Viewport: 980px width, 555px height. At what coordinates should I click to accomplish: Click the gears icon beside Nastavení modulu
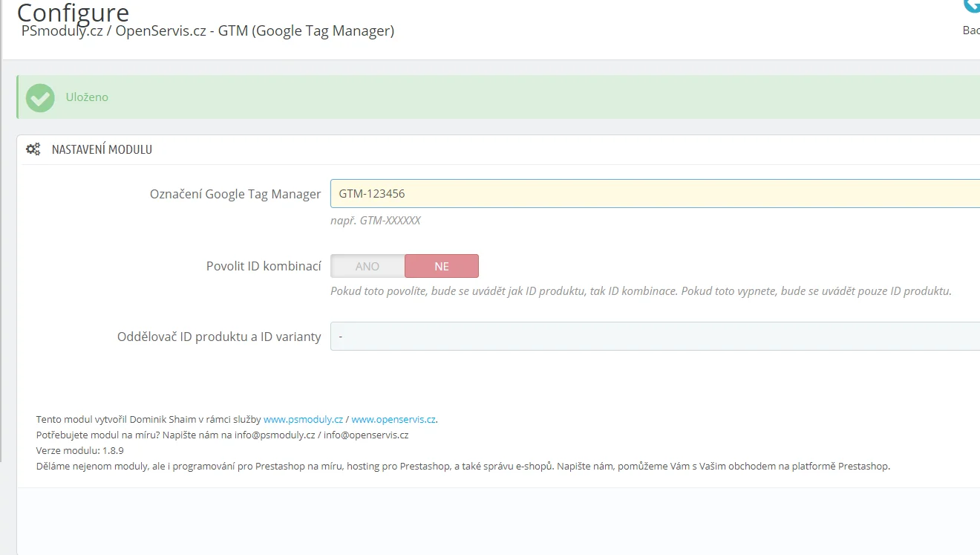click(33, 149)
